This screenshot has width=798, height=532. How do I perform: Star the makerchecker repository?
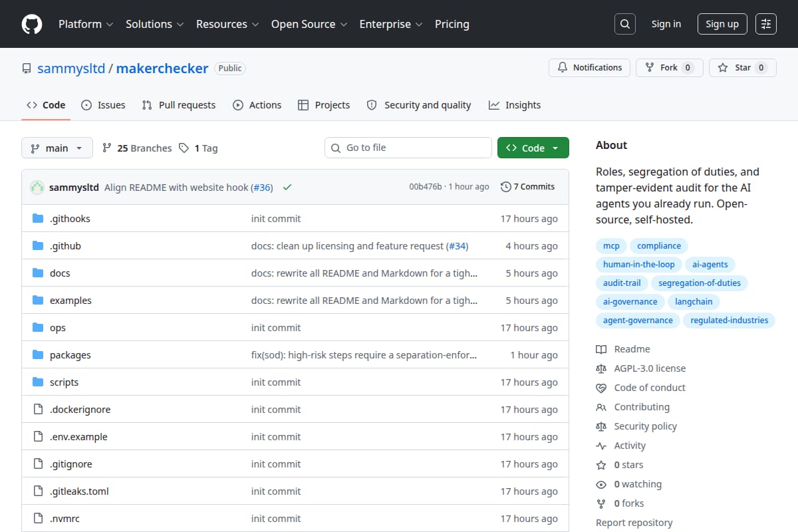tap(743, 68)
